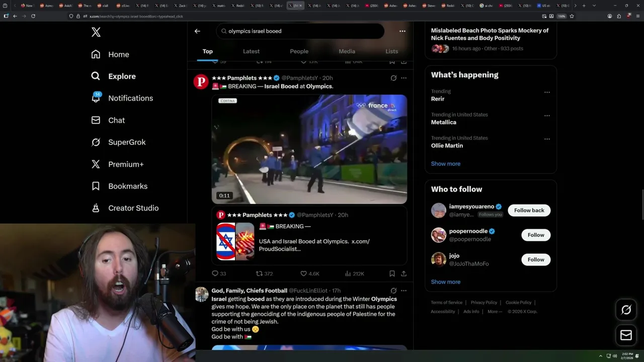Open Bookmarks in the sidebar
644x362 pixels.
[119, 186]
